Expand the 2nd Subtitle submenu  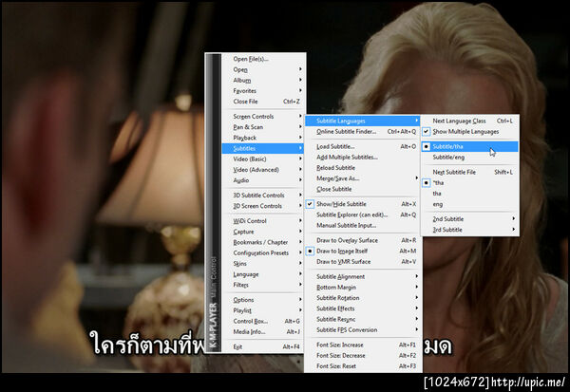469,219
